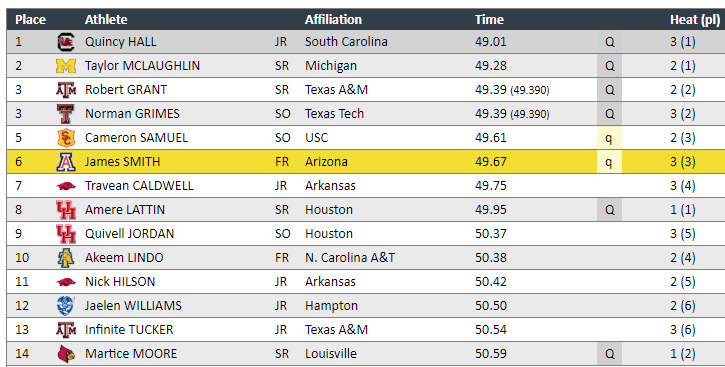
Task: Open Texas Tech affiliation link
Action: coord(334,114)
